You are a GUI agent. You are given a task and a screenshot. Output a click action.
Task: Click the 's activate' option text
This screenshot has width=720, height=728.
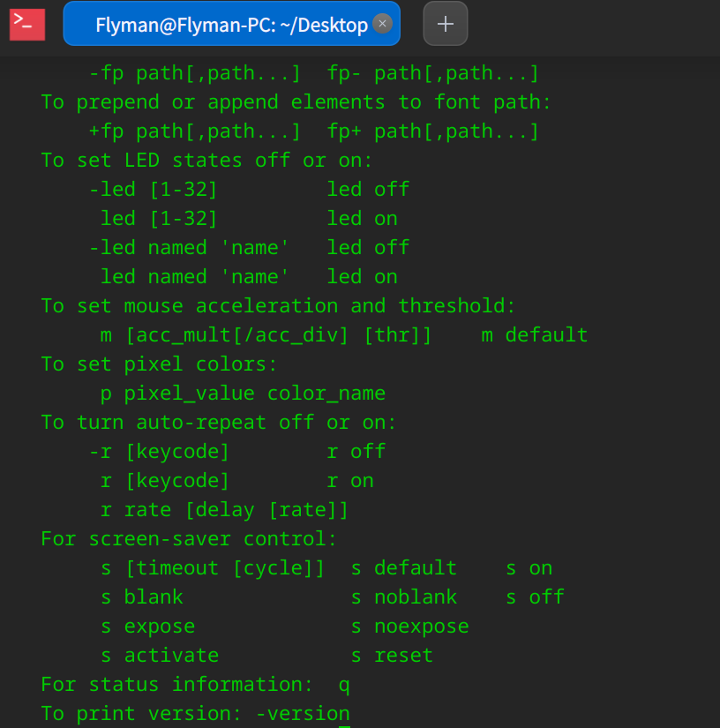160,656
